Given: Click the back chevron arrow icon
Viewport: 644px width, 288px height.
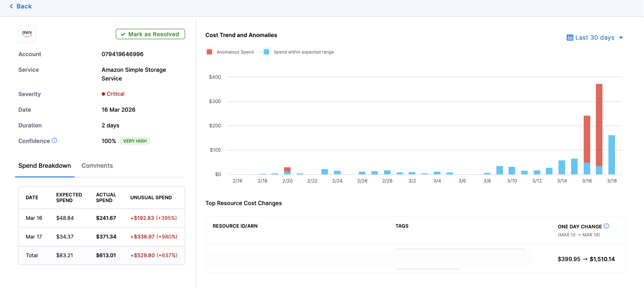Looking at the screenshot, I should [12, 6].
